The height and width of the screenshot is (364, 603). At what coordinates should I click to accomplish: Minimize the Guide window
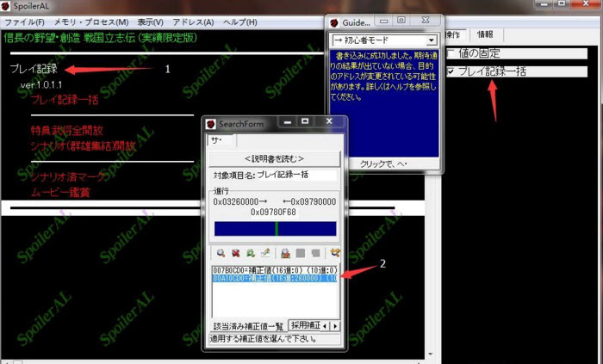pos(384,21)
